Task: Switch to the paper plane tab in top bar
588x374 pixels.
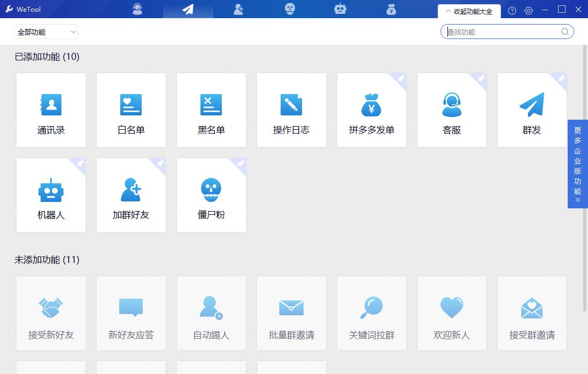Action: click(x=188, y=9)
